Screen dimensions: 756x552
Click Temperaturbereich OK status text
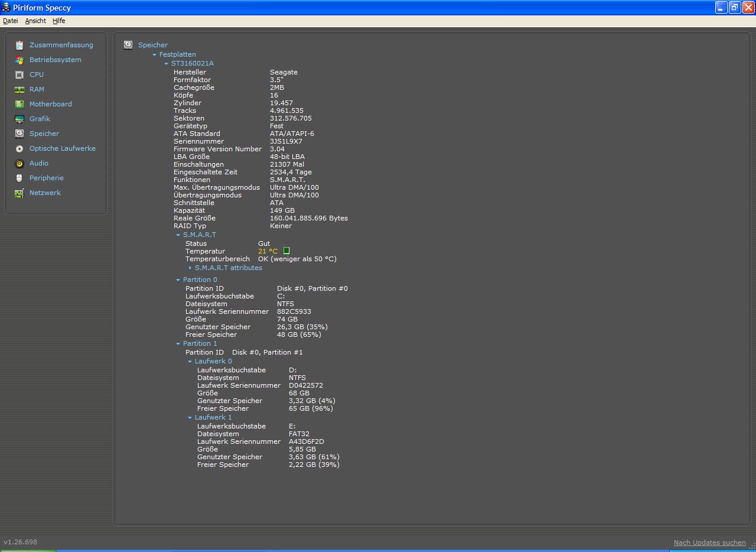[x=297, y=259]
